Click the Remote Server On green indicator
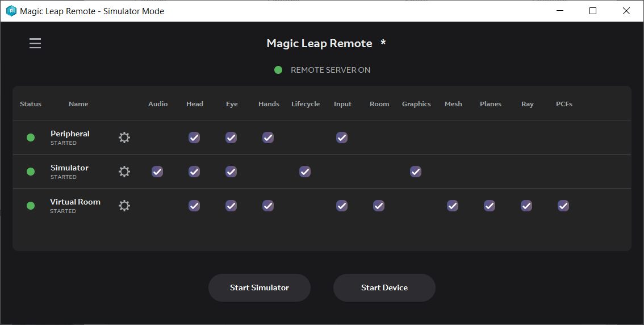 coord(278,70)
